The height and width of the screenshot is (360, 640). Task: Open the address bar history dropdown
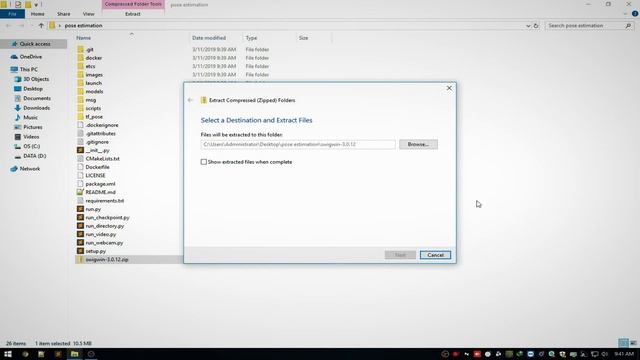[x=528, y=25]
